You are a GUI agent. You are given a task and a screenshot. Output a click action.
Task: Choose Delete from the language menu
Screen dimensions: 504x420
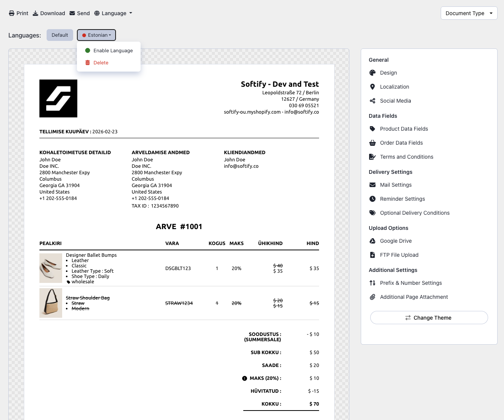[x=101, y=63]
